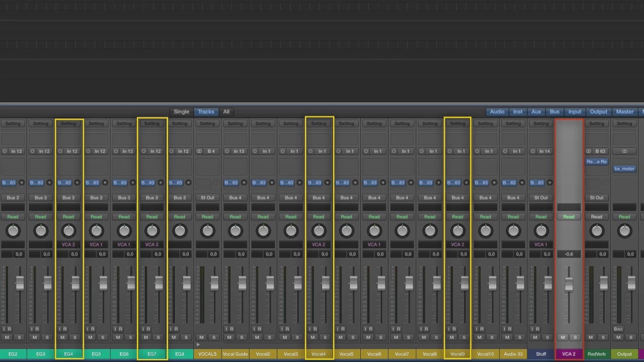Click the -0,6 gain value on VCA 2
644x362 pixels.
(x=569, y=254)
